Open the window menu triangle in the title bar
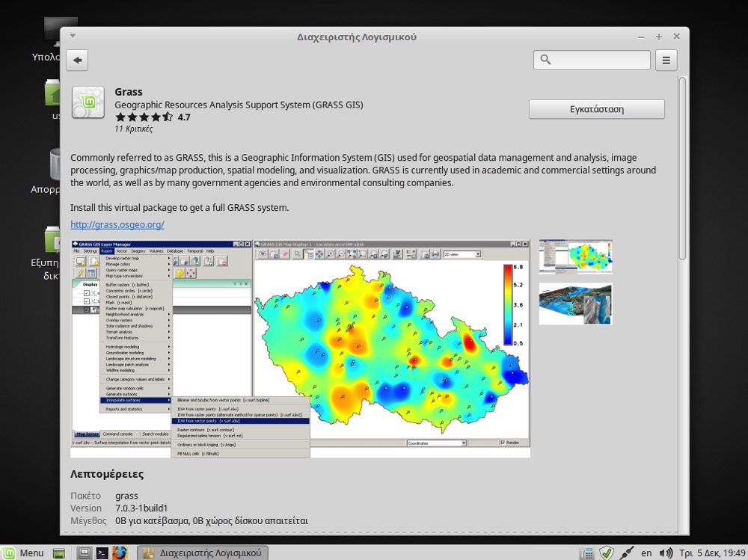The height and width of the screenshot is (560, 748). tap(73, 36)
